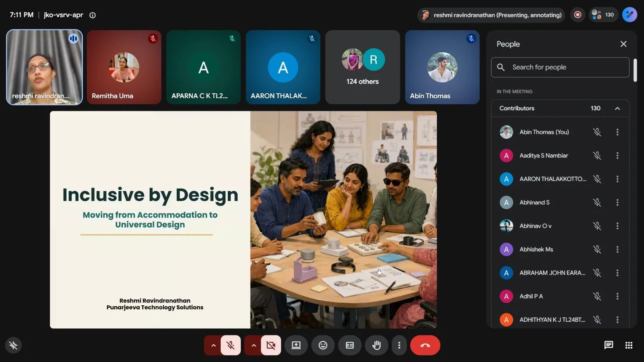Open more actions for Abhinand S

[x=617, y=203]
